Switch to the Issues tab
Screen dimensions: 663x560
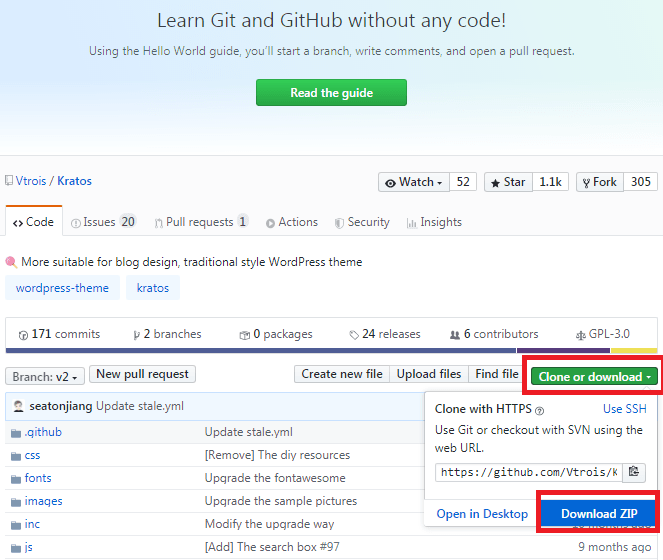[103, 222]
